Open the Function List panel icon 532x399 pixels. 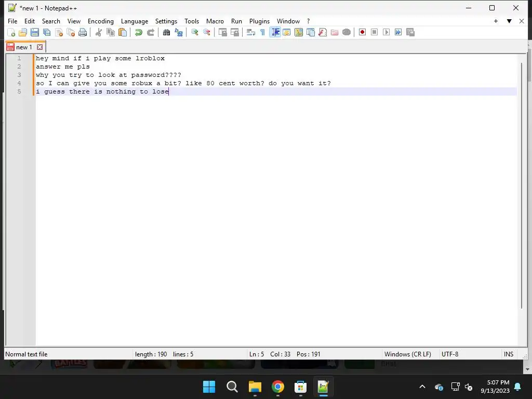click(x=323, y=33)
